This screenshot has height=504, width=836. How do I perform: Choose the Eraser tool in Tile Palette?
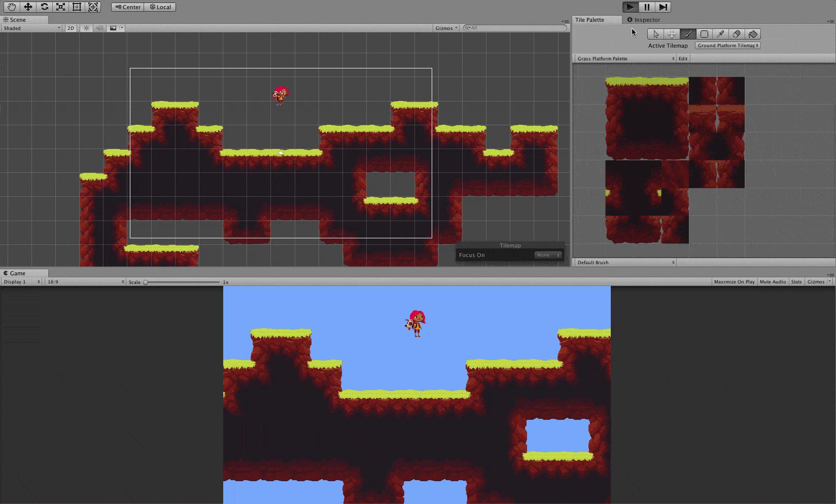[737, 34]
